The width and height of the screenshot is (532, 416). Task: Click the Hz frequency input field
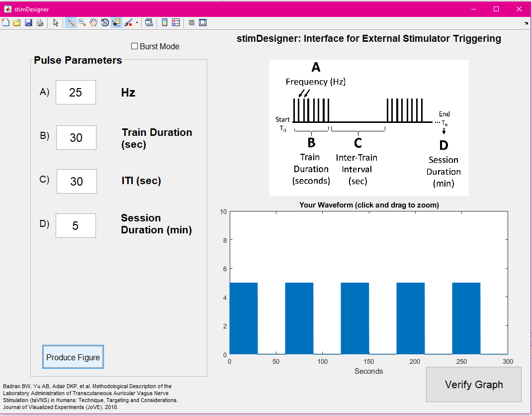[x=76, y=93]
